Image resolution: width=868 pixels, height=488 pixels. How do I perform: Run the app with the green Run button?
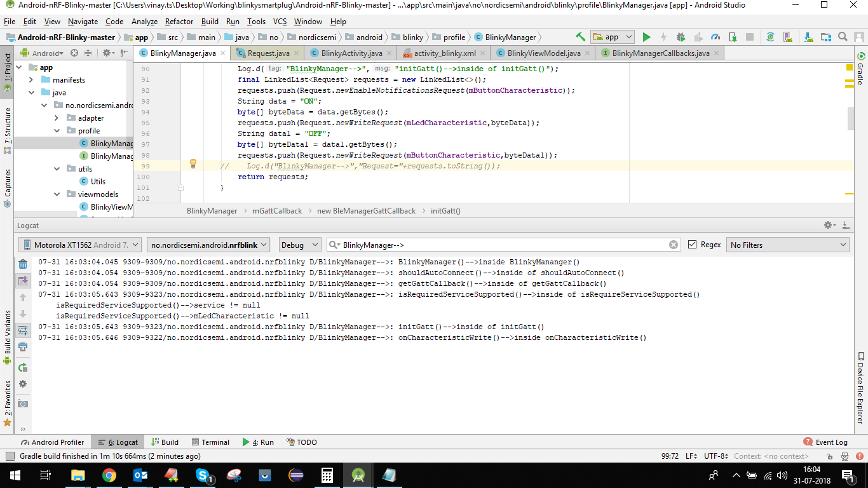pyautogui.click(x=646, y=37)
